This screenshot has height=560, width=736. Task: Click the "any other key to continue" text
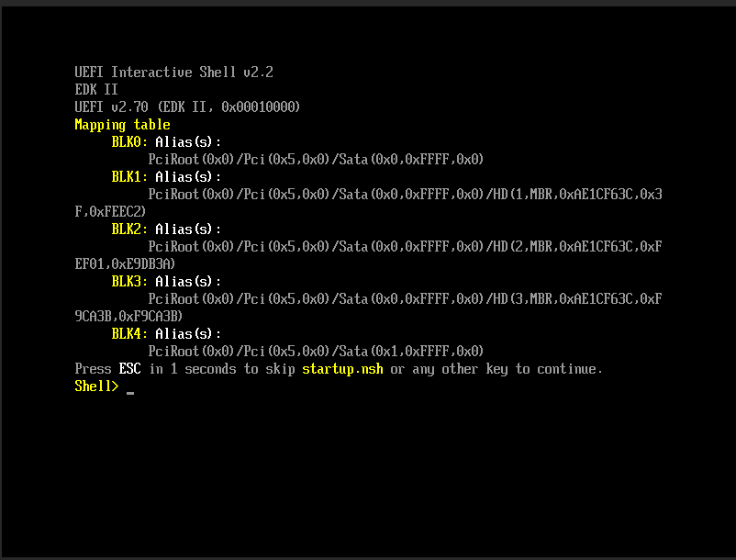(x=496, y=369)
